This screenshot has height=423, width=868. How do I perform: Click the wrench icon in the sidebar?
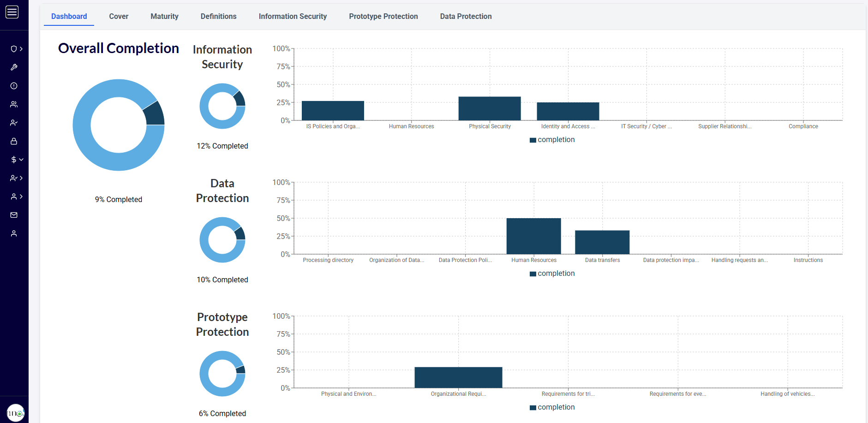pos(14,67)
